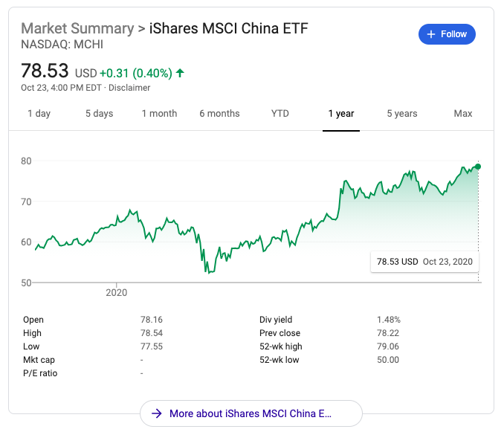Viewport: 504px width, 432px height.
Task: Switch to the 5 years tab
Action: click(402, 114)
